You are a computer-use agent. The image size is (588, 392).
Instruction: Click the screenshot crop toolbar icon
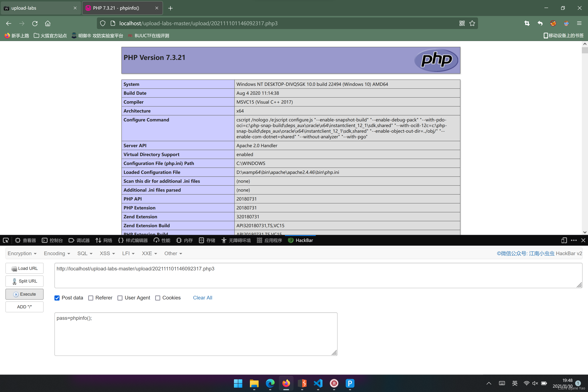pos(527,23)
